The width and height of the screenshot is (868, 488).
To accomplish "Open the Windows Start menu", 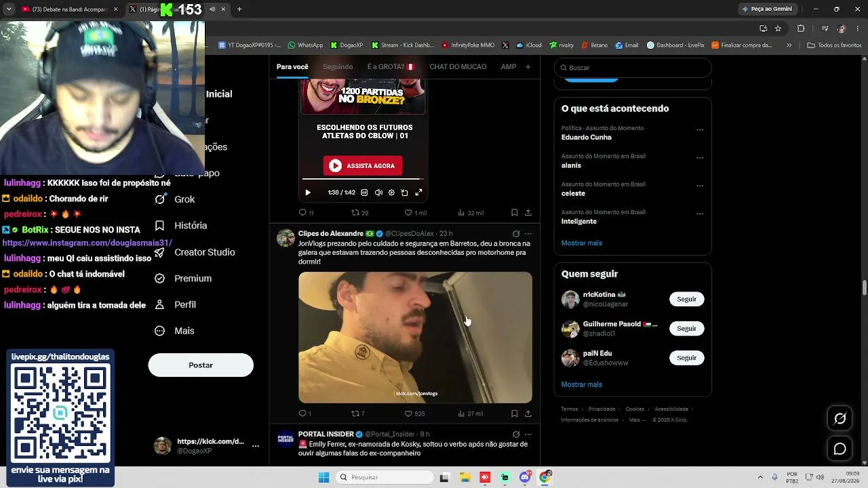I will 324,477.
